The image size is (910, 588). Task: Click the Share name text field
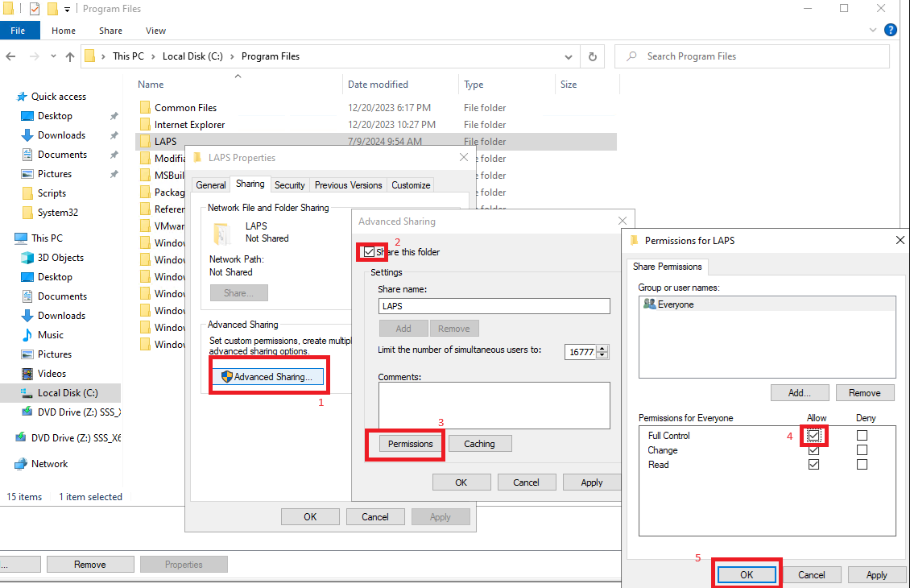[494, 306]
